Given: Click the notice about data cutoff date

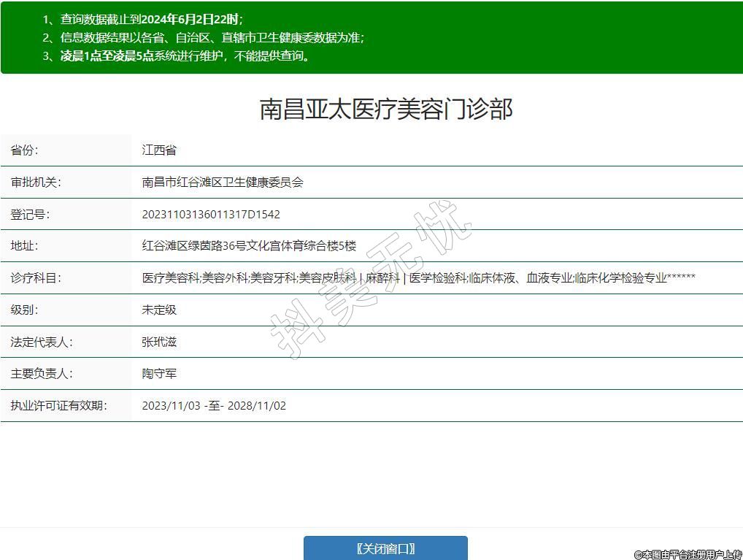Looking at the screenshot, I should [142, 20].
